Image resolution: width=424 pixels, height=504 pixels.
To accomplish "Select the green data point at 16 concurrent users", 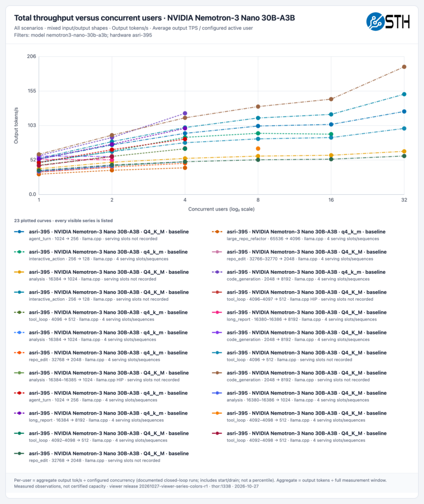I will coord(331,134).
